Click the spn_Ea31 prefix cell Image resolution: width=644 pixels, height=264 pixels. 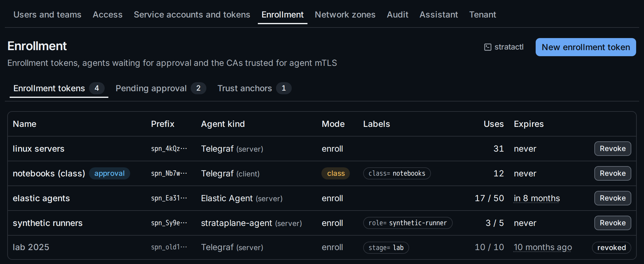169,198
